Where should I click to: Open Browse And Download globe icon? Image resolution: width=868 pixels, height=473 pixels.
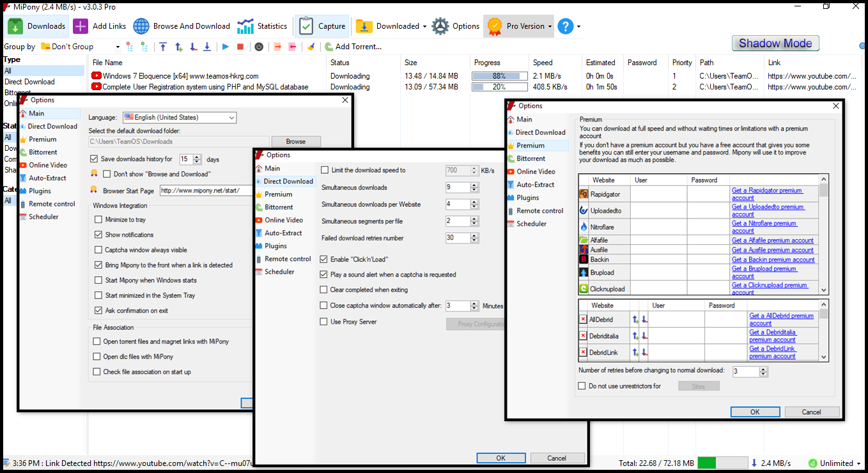click(141, 26)
